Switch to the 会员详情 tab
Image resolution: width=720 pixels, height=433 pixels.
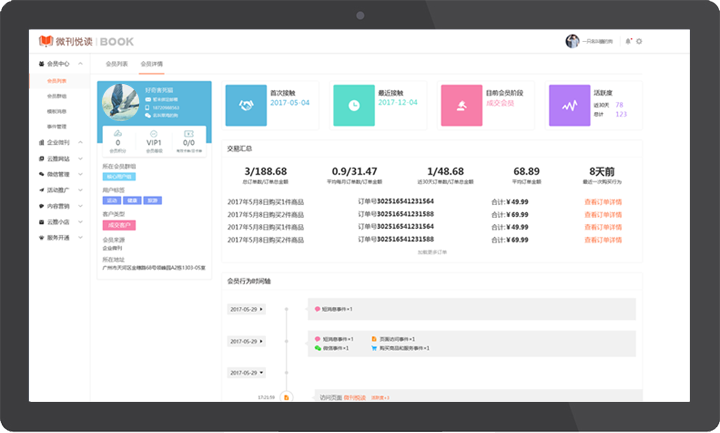(x=152, y=64)
